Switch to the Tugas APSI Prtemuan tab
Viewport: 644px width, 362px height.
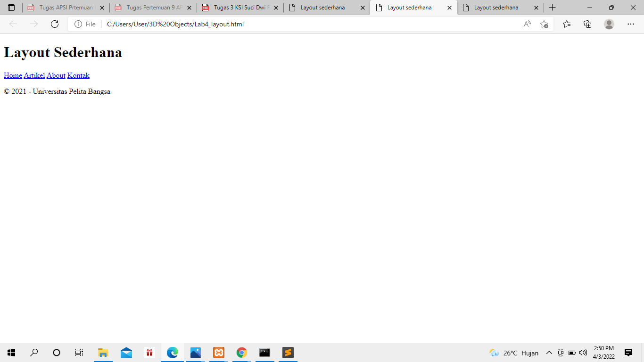click(x=64, y=8)
